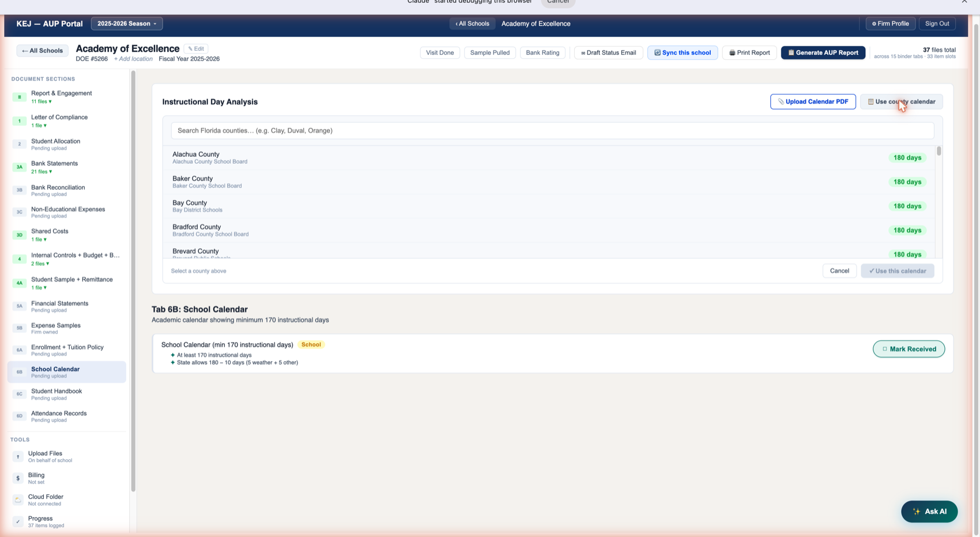Click the 5B badge beside Expense Samples
The image size is (980, 537).
(x=19, y=328)
